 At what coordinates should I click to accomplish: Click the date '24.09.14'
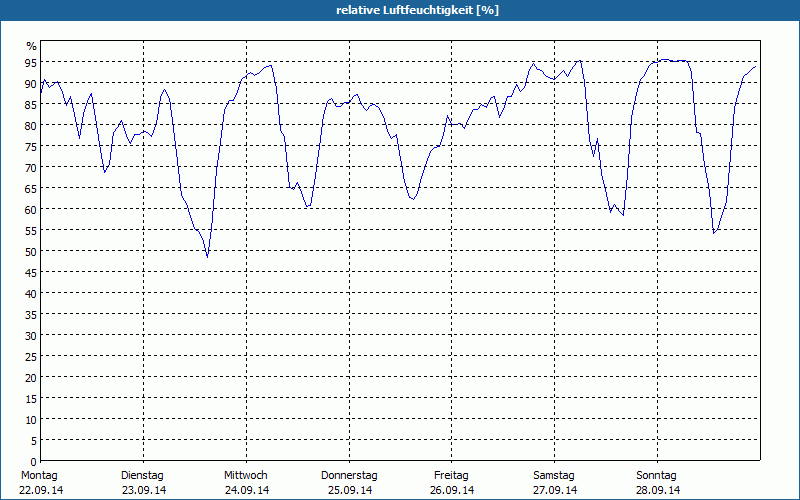247,490
